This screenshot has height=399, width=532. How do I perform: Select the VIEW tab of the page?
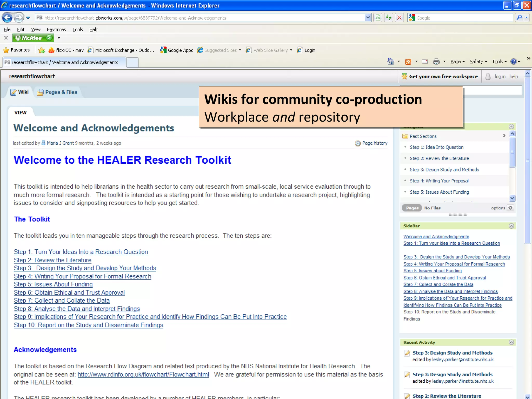(x=20, y=112)
